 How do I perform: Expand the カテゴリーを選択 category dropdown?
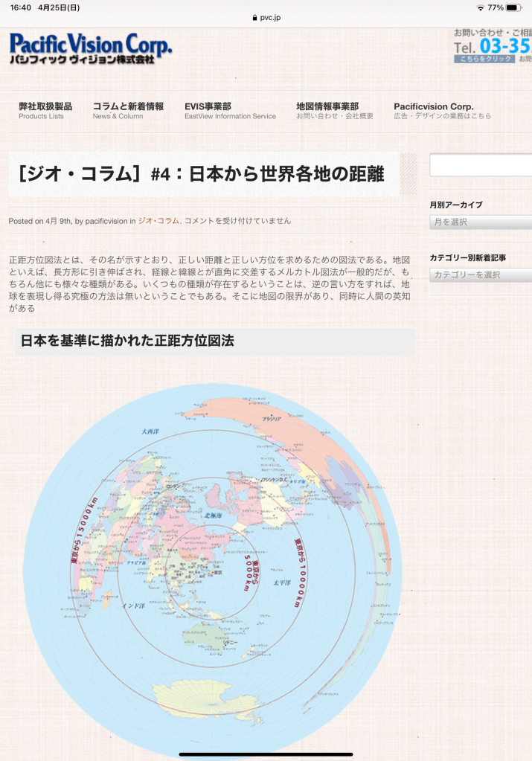point(481,275)
